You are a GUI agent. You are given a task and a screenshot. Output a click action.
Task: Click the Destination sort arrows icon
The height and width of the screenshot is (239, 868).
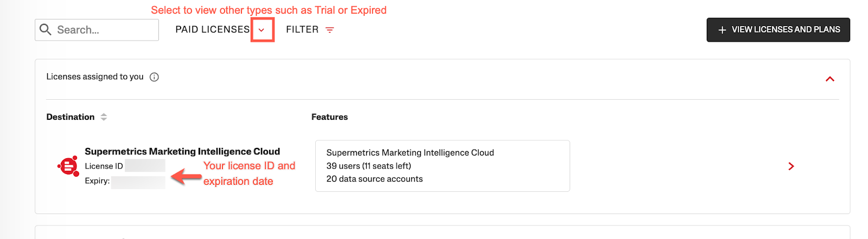[x=104, y=117]
